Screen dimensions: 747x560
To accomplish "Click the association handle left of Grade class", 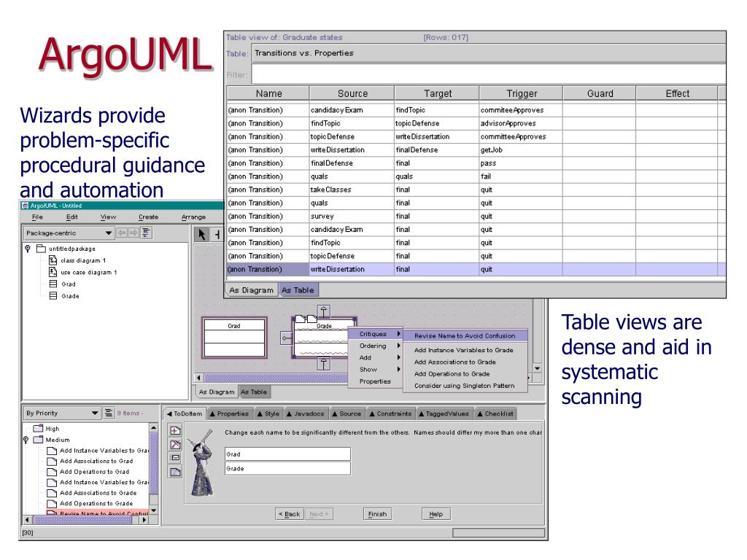I will coord(286,338).
